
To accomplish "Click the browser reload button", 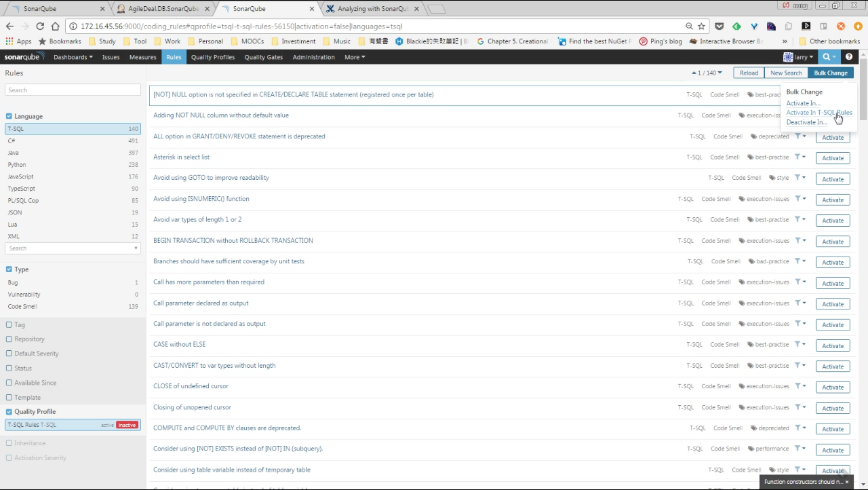I will 40,26.
